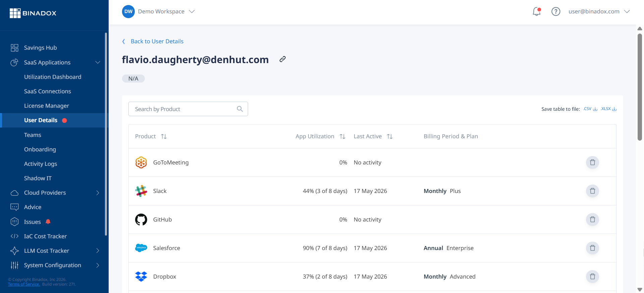The width and height of the screenshot is (644, 293).
Task: Click "44% (3 of 8 days)" utilization
Action: click(325, 191)
